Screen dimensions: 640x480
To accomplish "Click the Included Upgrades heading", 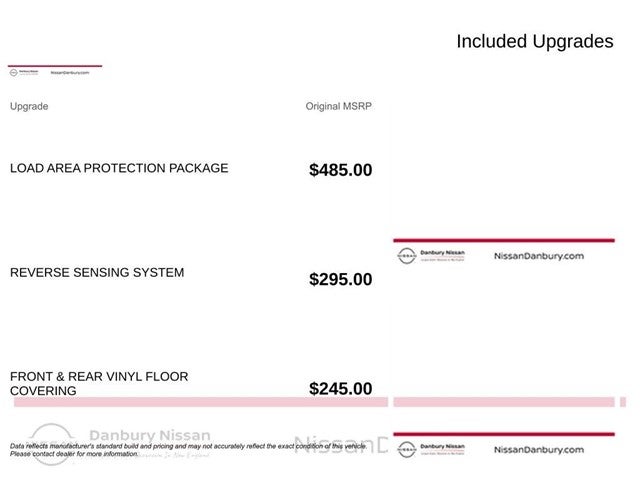I will 535,41.
